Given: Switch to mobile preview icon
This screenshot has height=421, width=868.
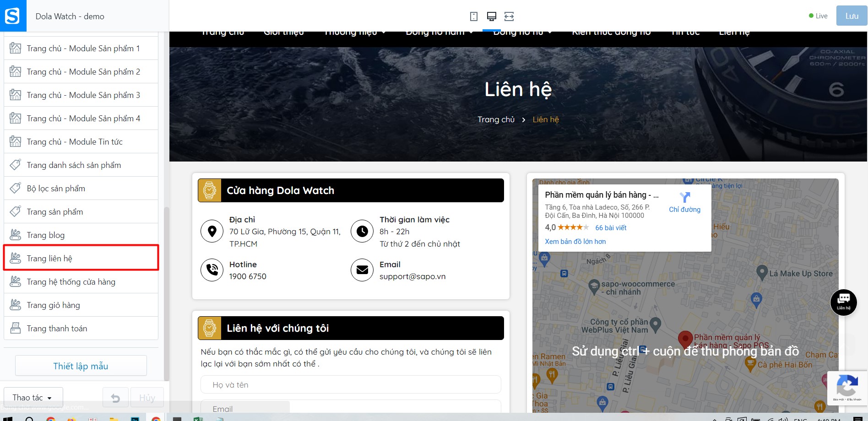Looking at the screenshot, I should [x=474, y=16].
